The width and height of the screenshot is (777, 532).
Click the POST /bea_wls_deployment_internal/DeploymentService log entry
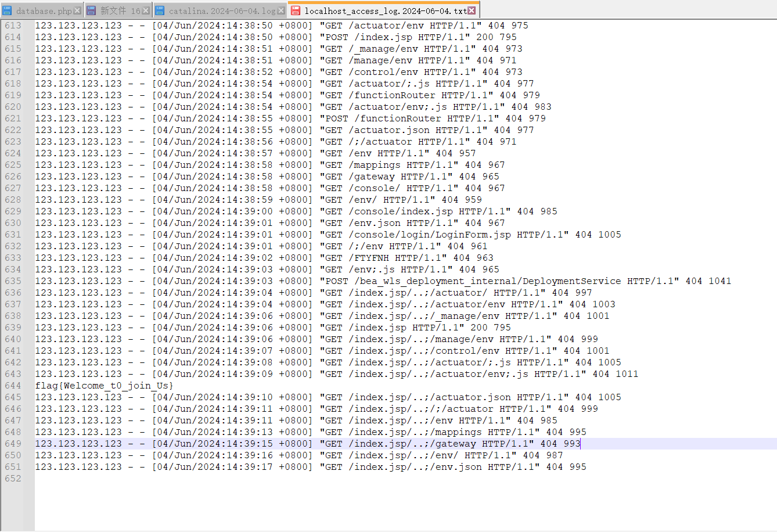tap(488, 281)
